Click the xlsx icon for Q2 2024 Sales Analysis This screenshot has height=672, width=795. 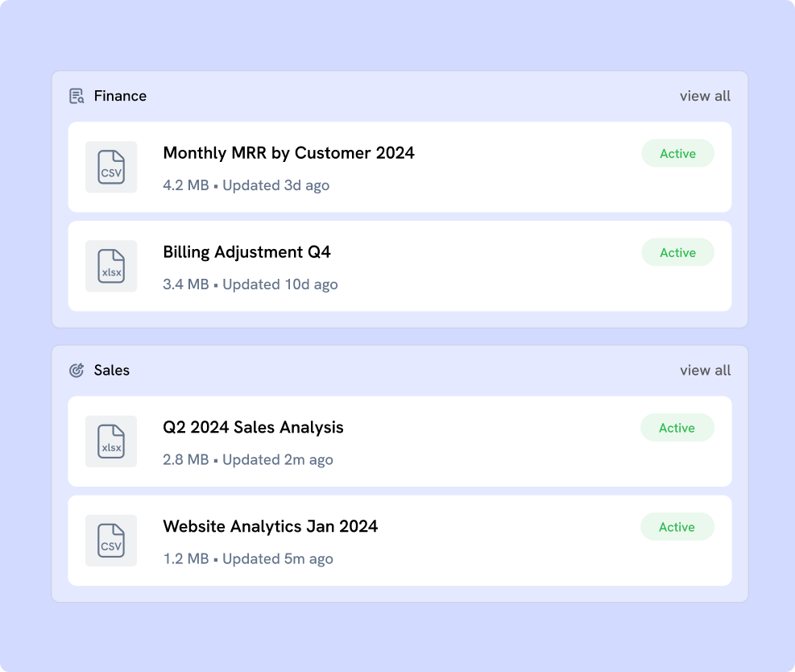pos(111,442)
